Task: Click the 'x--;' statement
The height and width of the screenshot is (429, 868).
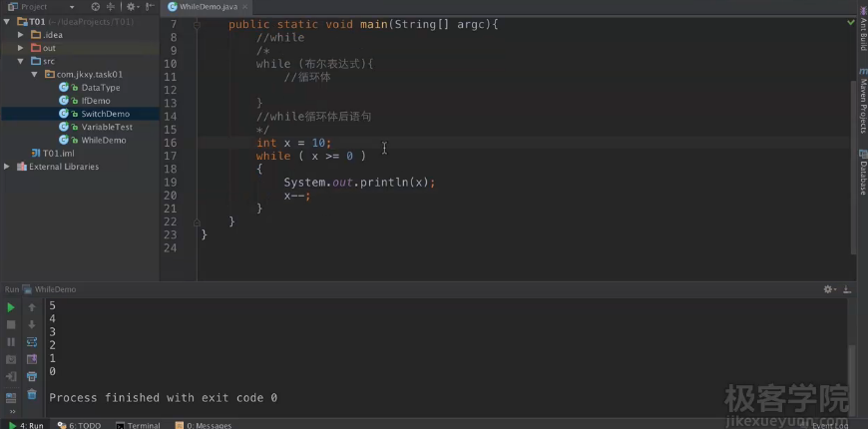Action: click(x=297, y=196)
